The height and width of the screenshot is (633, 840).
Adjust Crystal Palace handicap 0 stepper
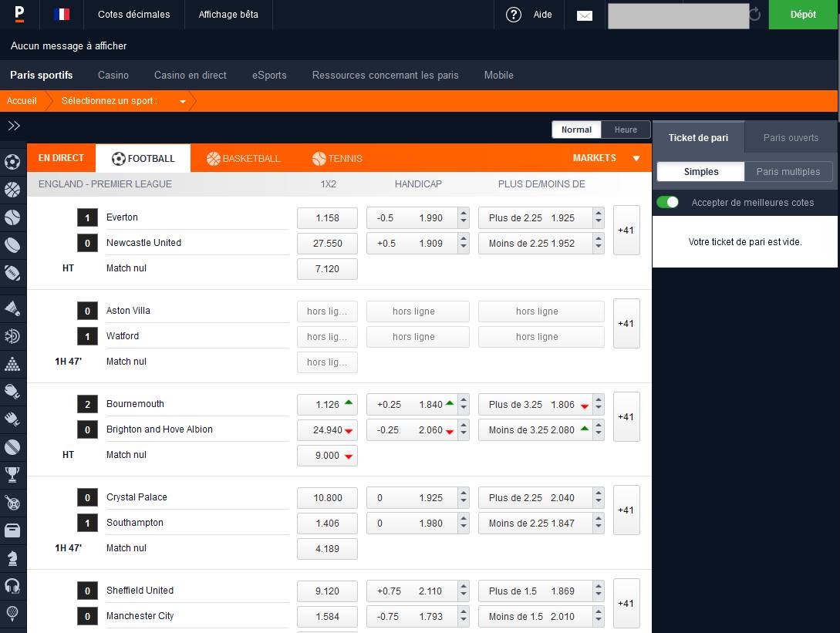tap(464, 497)
